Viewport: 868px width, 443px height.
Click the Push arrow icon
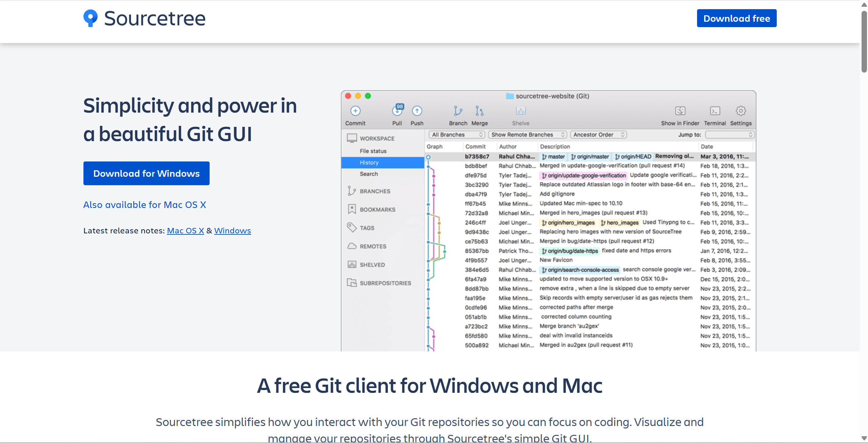[417, 111]
